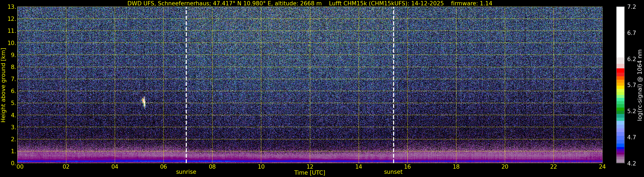
Task: Click the height axis tick '4.'
Action: pos(13,115)
